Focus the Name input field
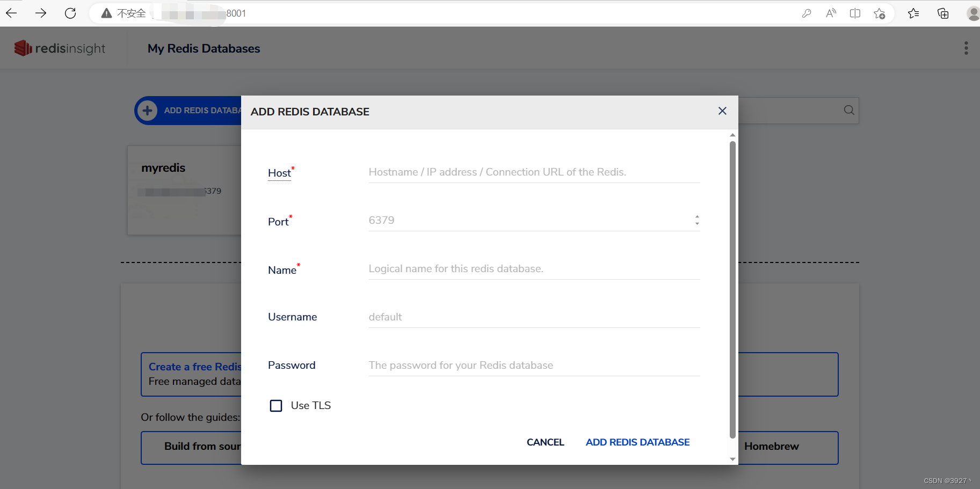 (x=534, y=268)
